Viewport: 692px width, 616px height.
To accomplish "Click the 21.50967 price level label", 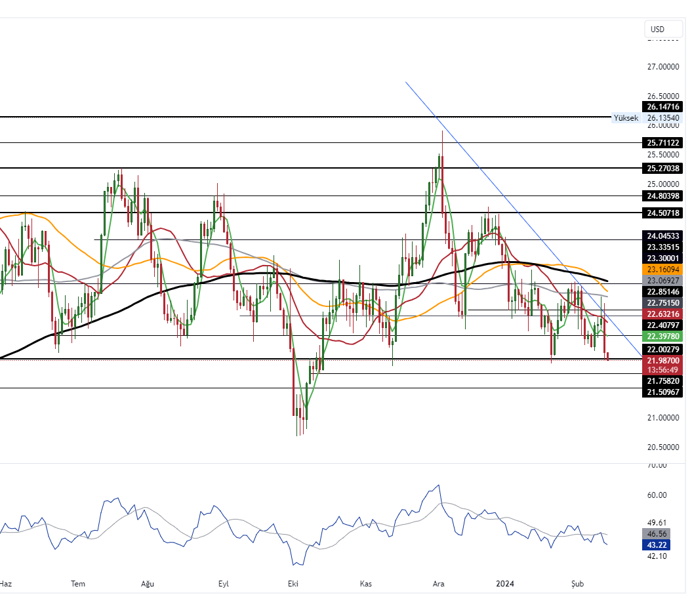I will pyautogui.click(x=663, y=392).
